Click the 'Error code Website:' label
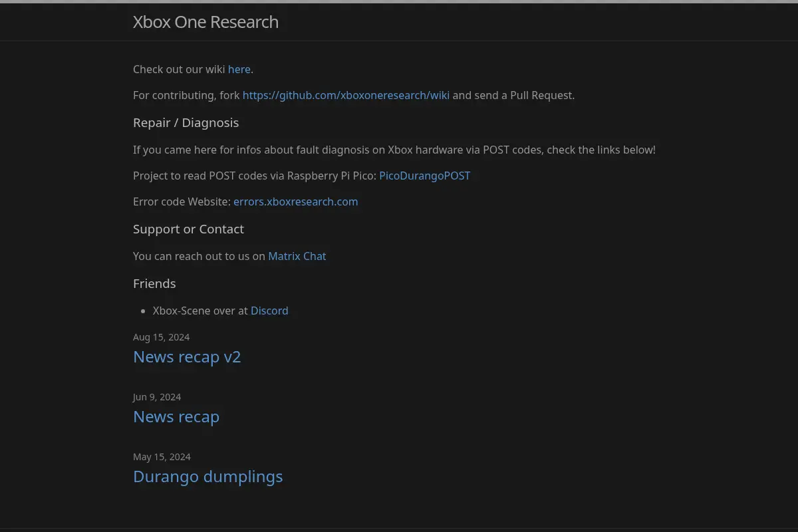This screenshot has height=532, width=798. click(182, 201)
